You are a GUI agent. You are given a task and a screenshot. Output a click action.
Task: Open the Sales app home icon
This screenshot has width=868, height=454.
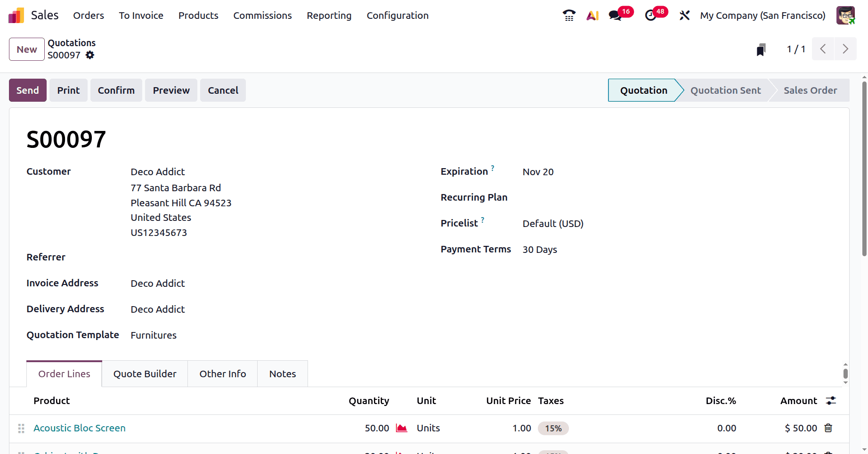tap(16, 16)
